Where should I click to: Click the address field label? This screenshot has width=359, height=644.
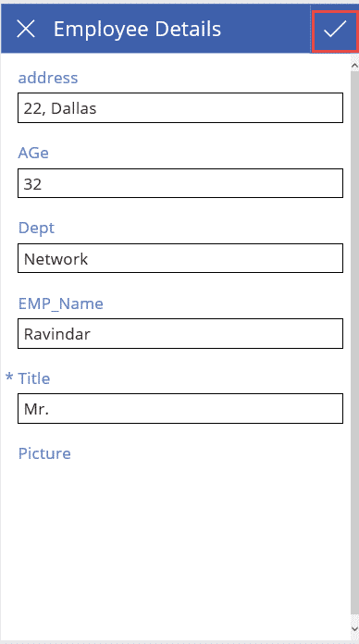[47, 77]
